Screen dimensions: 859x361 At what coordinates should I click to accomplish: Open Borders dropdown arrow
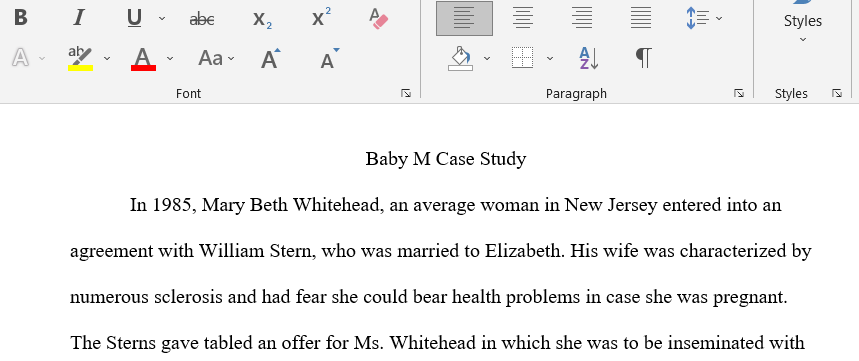pos(550,58)
